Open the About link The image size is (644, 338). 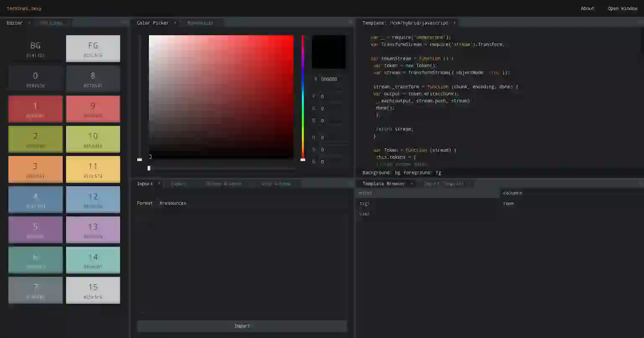tap(587, 8)
